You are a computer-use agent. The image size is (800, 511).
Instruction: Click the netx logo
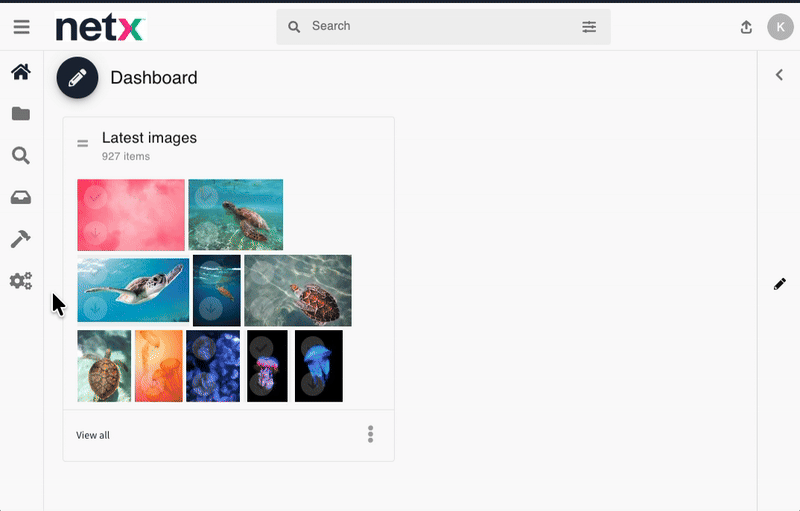[x=100, y=28]
